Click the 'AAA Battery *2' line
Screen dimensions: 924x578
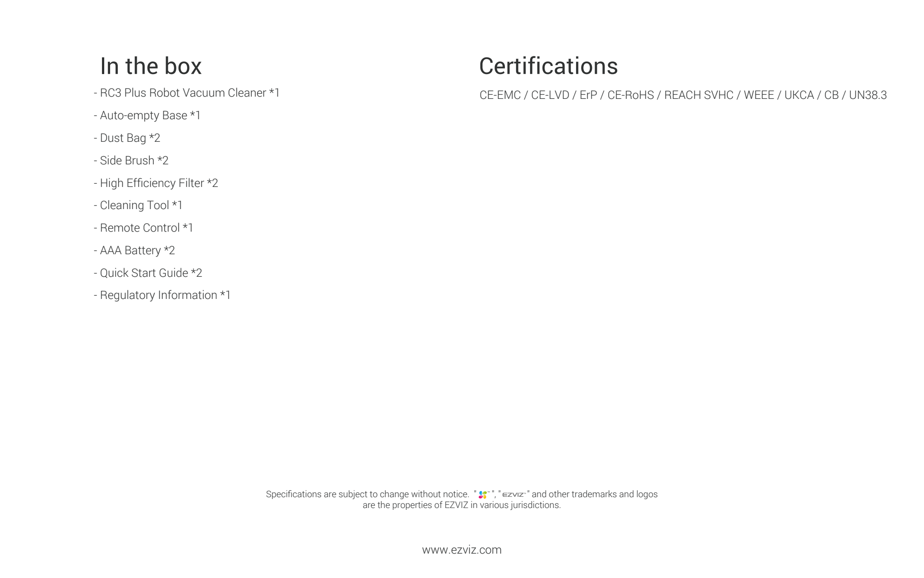click(x=134, y=251)
